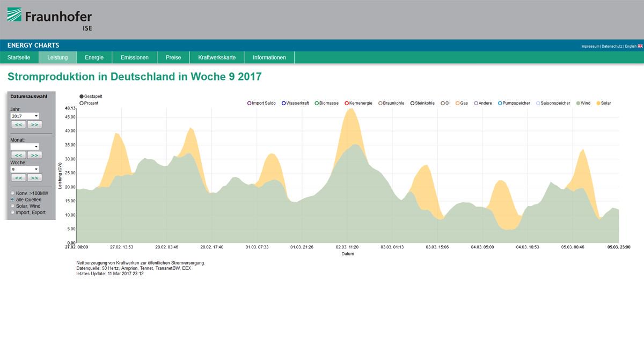Toggle Saisonspeicher legend series
Viewport: 644px width, 338px height.
pyautogui.click(x=553, y=103)
